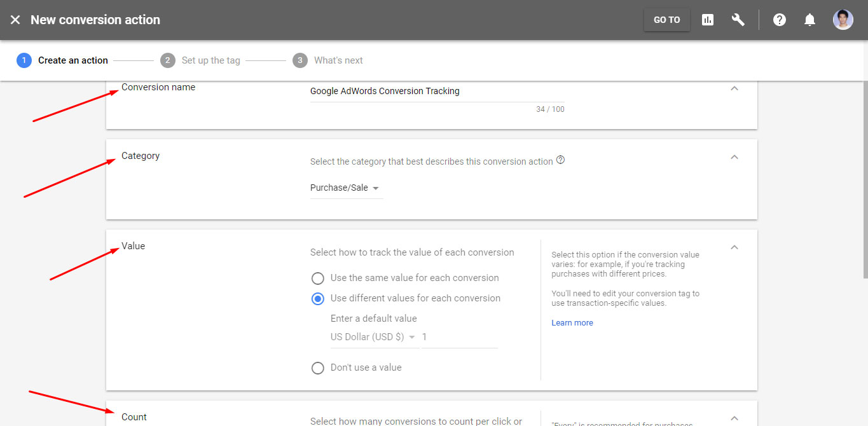868x426 pixels.
Task: Open the US Dollar currency dropdown
Action: (x=374, y=337)
